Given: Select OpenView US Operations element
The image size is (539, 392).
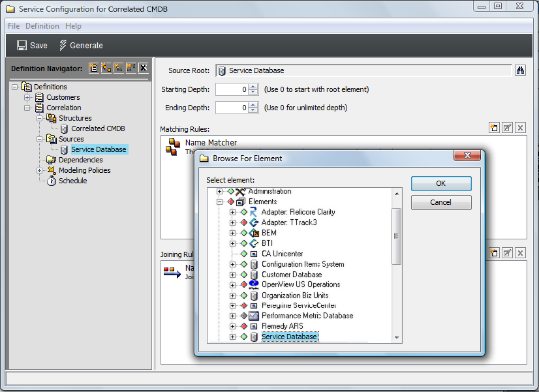Looking at the screenshot, I should pos(301,285).
